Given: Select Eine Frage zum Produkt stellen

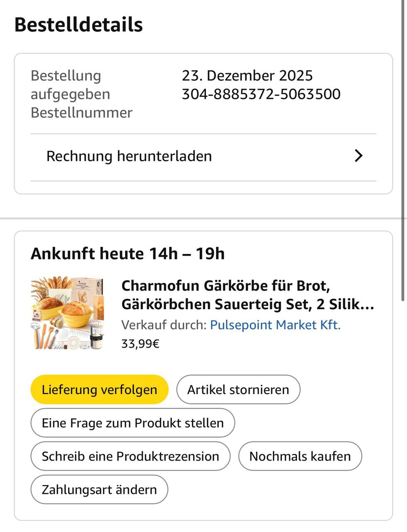Looking at the screenshot, I should pyautogui.click(x=132, y=423).
